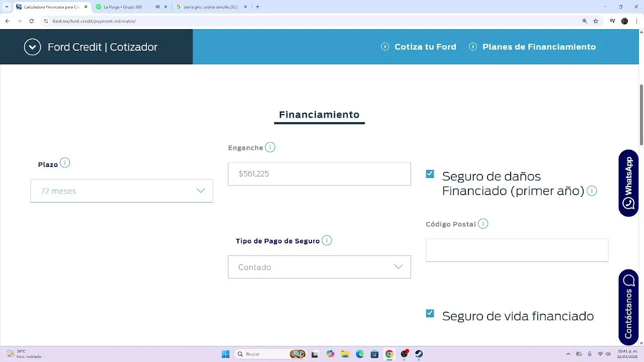Open Microsoft Store from taskbar
This screenshot has height=362, width=644.
(374, 354)
